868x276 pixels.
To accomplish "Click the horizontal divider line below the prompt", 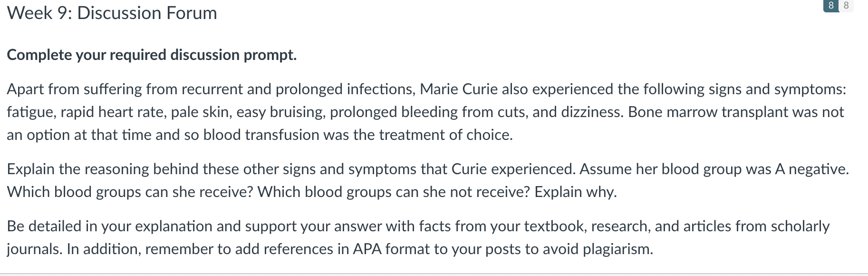I will point(434,274).
